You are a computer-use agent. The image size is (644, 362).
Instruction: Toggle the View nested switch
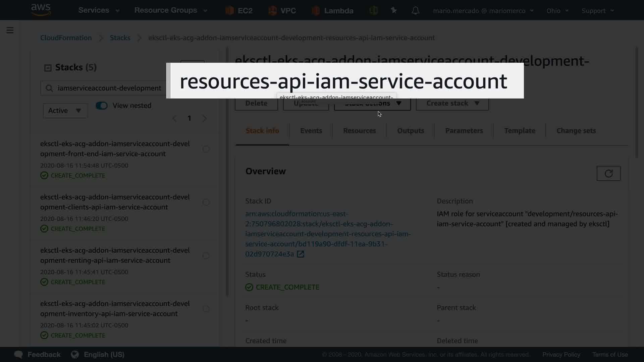(102, 106)
